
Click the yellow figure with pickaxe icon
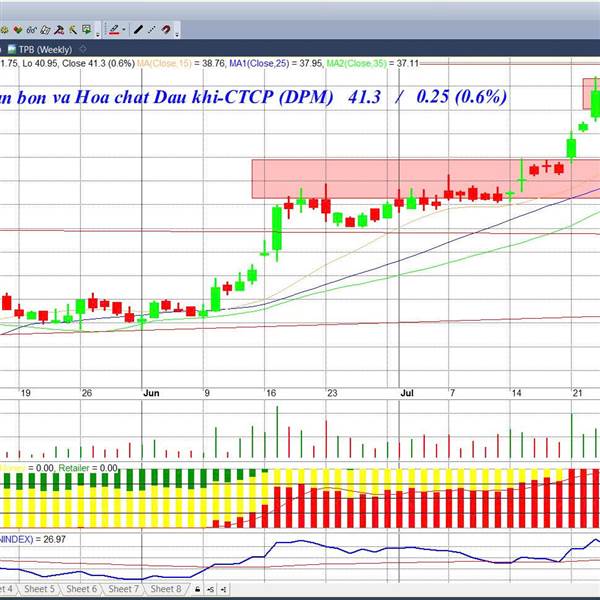73,30
